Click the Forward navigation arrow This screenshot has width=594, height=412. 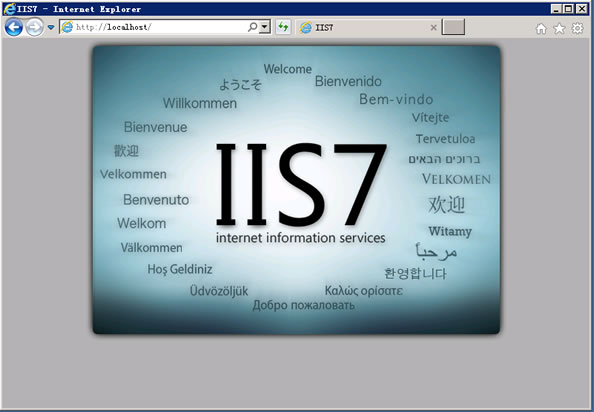click(34, 27)
